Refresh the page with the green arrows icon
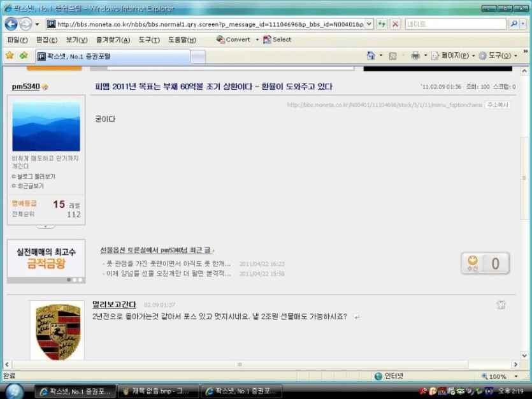Viewport: 532px width, 399px height. 382,24
